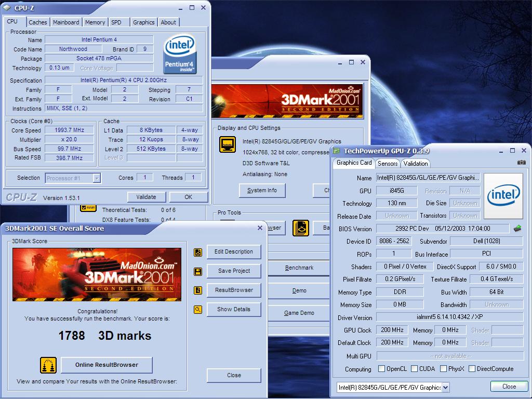Image resolution: width=532 pixels, height=399 pixels.
Task: Click the BIOS upload chip icon in GPU-Z
Action: coord(517,229)
